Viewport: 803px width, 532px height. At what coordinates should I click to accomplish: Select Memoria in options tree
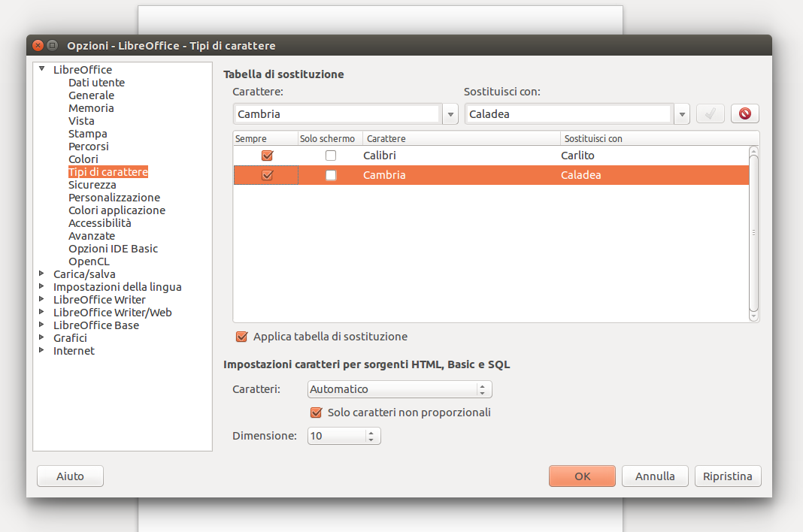91,108
